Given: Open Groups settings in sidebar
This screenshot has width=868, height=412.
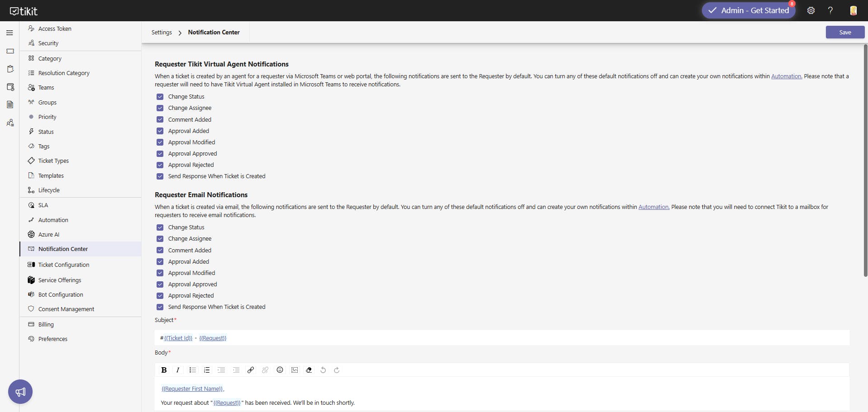Looking at the screenshot, I should (48, 103).
